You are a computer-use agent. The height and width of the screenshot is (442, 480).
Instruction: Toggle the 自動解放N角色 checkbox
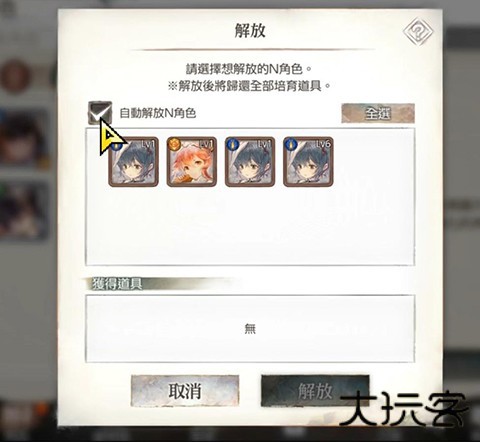point(100,113)
